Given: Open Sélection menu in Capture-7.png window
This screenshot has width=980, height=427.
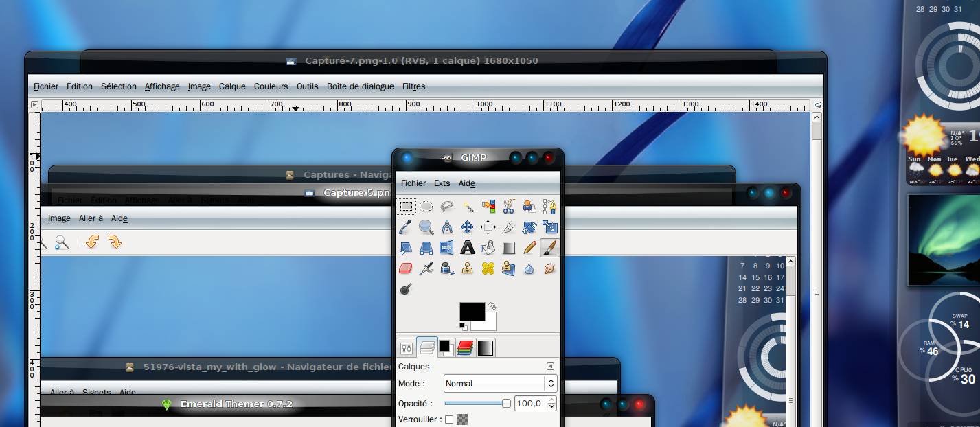Looking at the screenshot, I should (119, 86).
